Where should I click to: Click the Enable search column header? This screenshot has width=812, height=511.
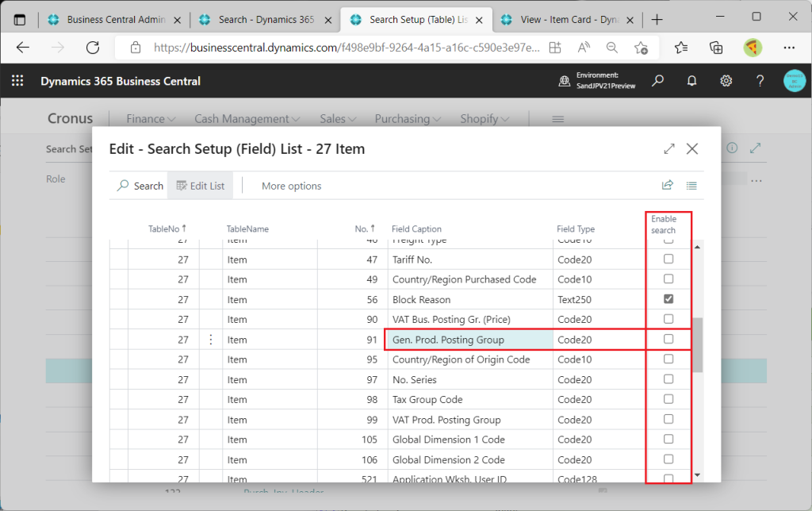coord(664,225)
